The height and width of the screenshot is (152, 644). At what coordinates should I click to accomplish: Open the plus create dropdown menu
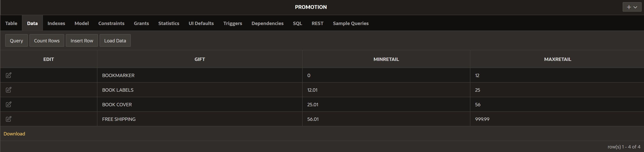point(632,7)
